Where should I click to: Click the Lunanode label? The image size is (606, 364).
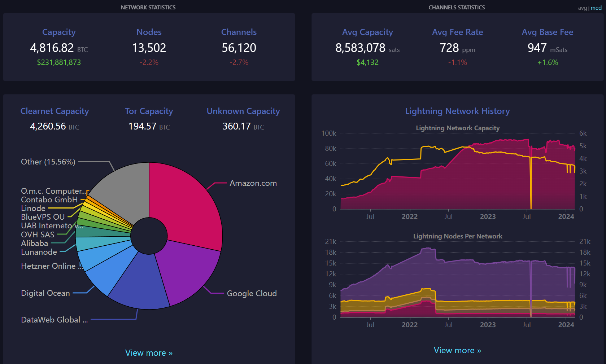pos(39,252)
